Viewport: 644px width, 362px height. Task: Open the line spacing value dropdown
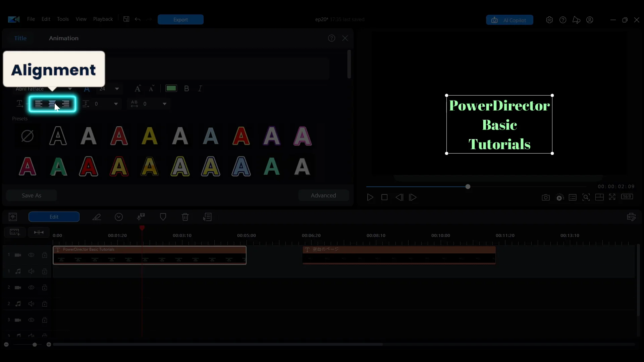tap(116, 104)
